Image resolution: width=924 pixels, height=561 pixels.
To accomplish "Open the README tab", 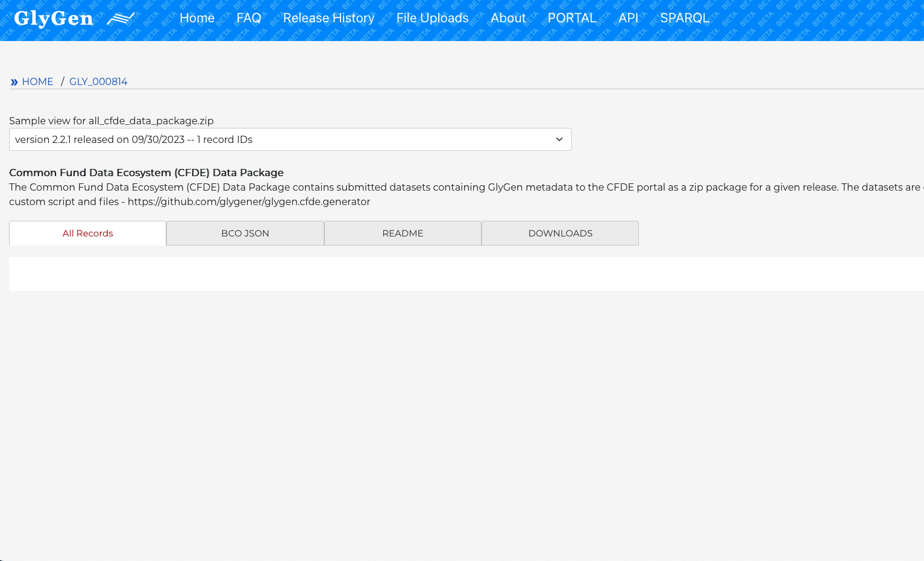I will (403, 233).
